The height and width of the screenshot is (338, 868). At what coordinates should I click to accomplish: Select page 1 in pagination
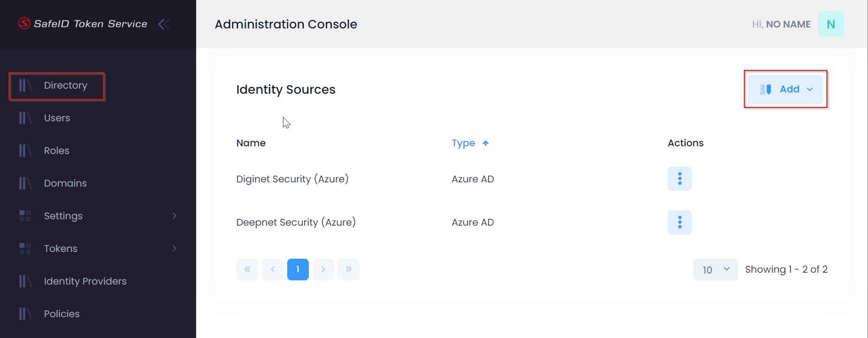[298, 269]
